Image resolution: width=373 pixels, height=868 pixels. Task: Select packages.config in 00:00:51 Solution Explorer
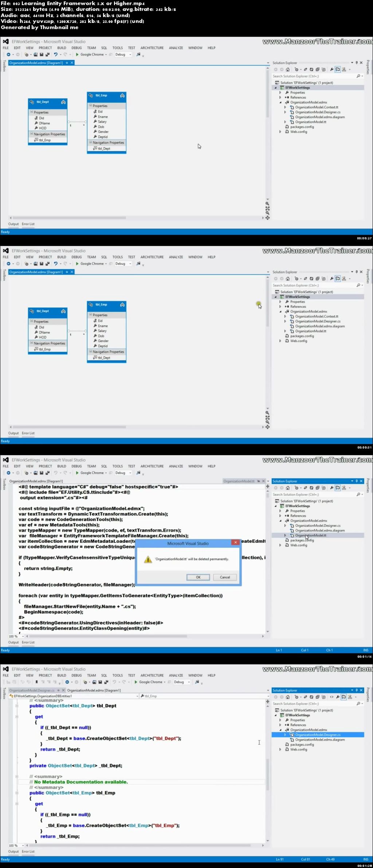(x=302, y=336)
